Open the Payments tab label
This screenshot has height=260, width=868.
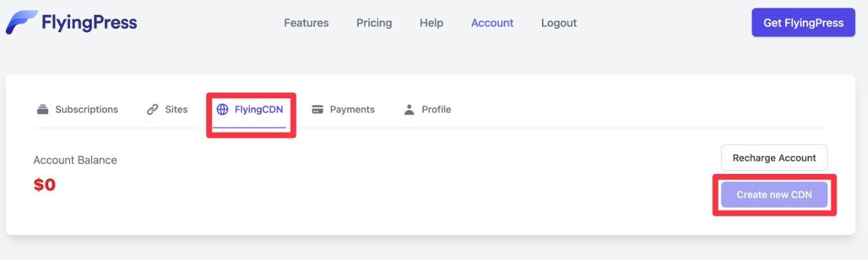coord(352,109)
